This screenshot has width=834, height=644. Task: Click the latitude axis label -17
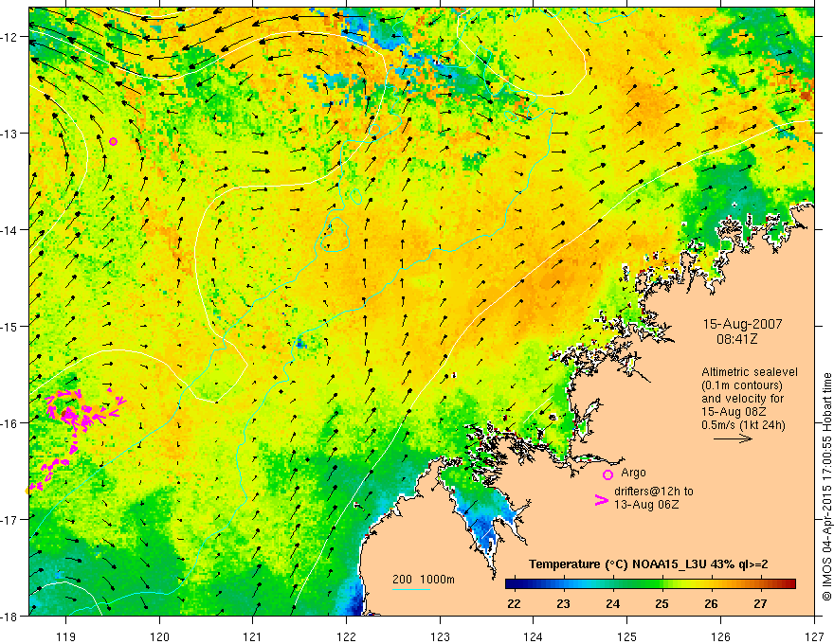10,520
